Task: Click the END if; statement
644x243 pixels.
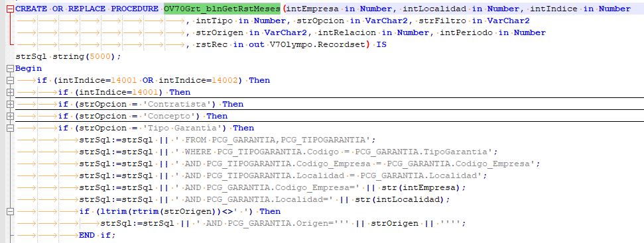Action: pyautogui.click(x=97, y=235)
